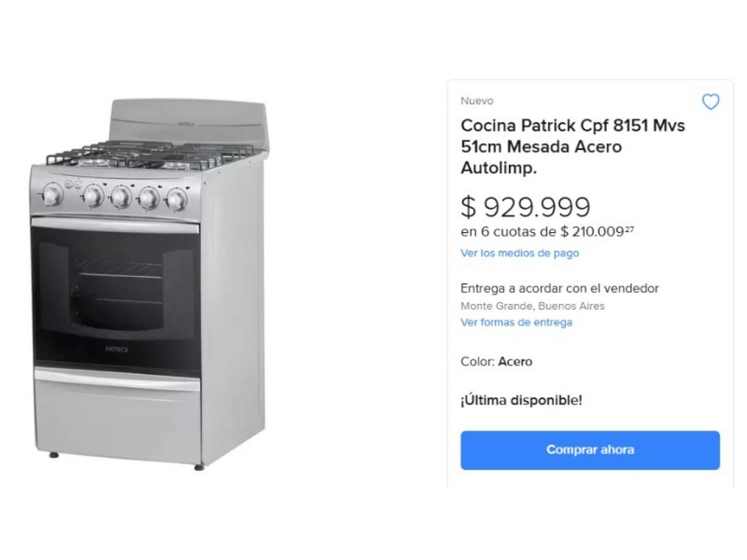Screen dimensions: 747x560
Task: Open Ver los medios de pago link
Action: point(519,253)
